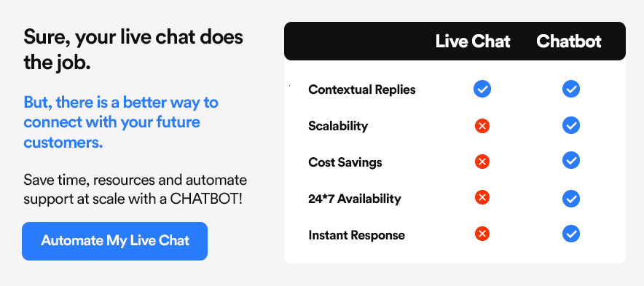
Task: Click red cross for Live Chat Instant Response
Action: 482,234
